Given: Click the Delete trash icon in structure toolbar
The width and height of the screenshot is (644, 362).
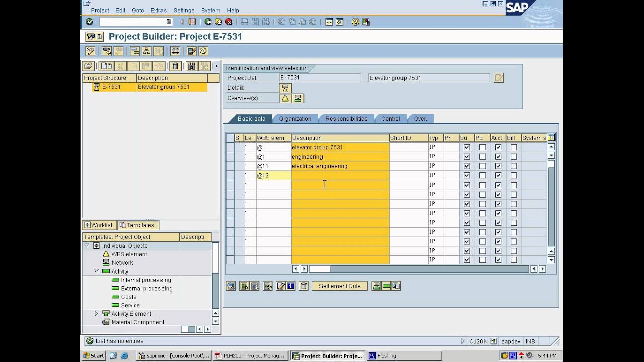Looking at the screenshot, I should tap(175, 66).
